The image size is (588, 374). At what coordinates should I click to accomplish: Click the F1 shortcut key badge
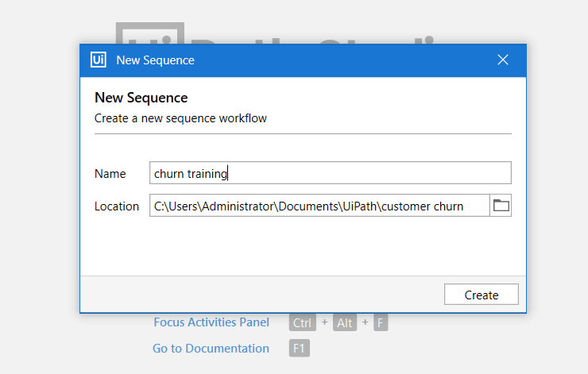[x=300, y=348]
